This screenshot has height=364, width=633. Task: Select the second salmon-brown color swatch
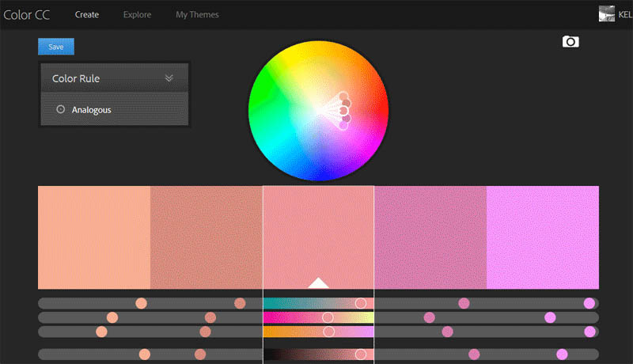click(206, 237)
